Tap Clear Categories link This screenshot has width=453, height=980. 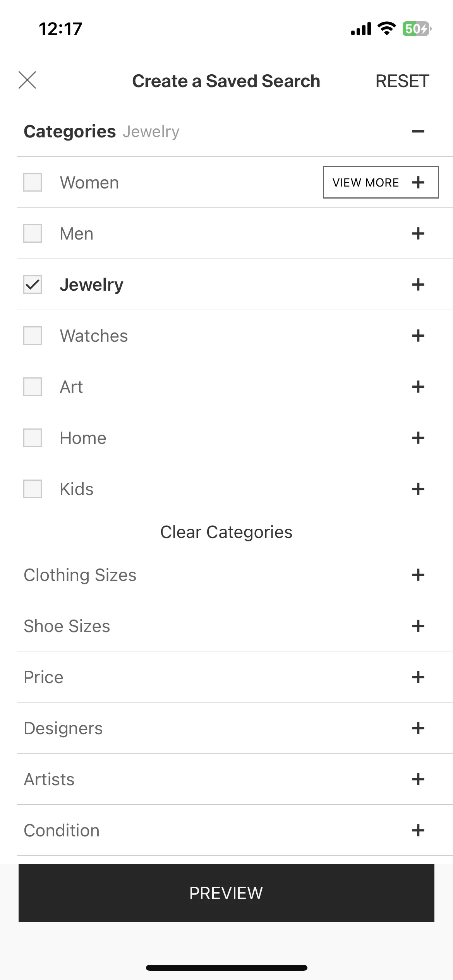pos(226,532)
